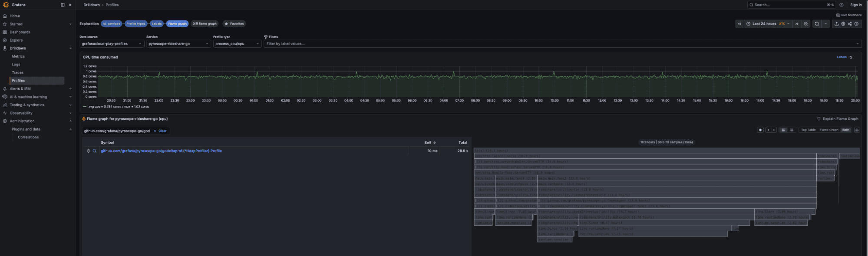Sort table by the Self column
The height and width of the screenshot is (256, 868).
pos(430,143)
